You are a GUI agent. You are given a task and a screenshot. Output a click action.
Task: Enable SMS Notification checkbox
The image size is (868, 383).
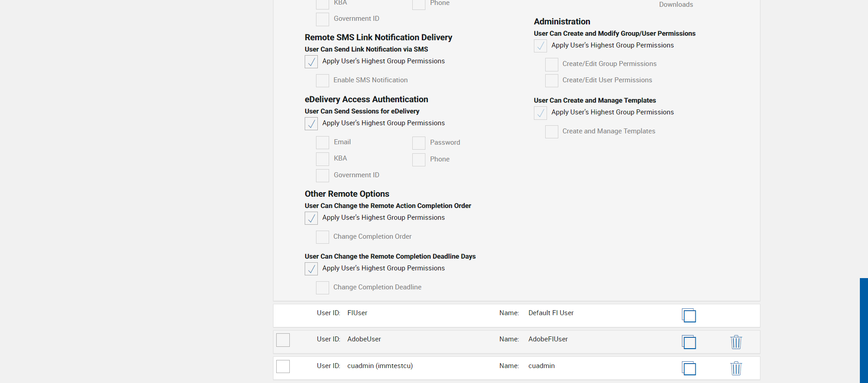(x=322, y=80)
